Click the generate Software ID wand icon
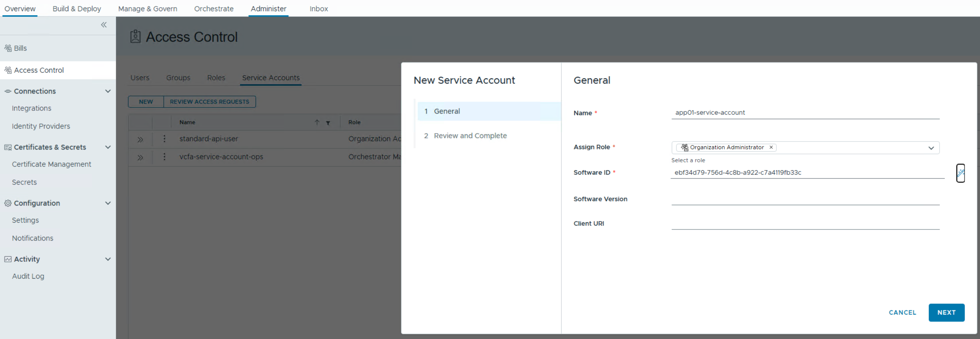Image resolution: width=980 pixels, height=339 pixels. tap(960, 173)
